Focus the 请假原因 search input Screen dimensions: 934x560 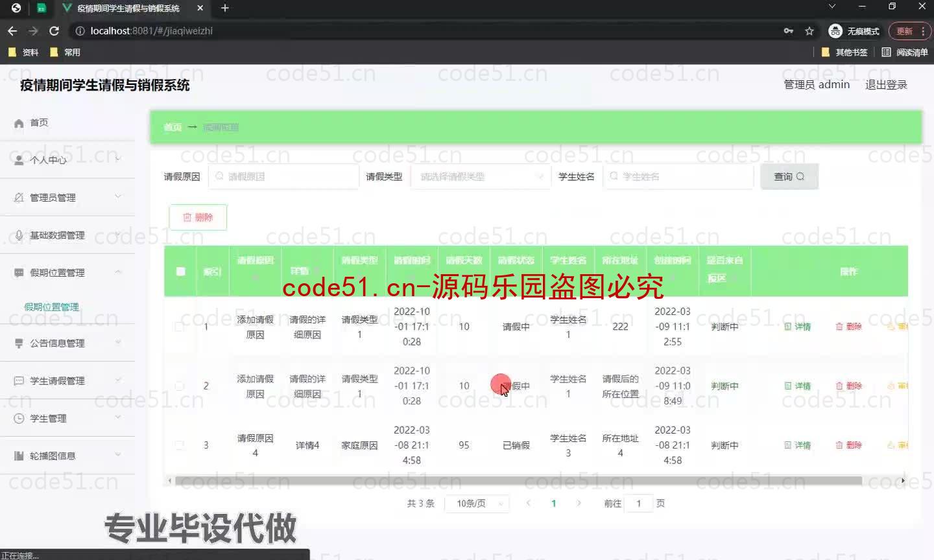click(x=283, y=176)
